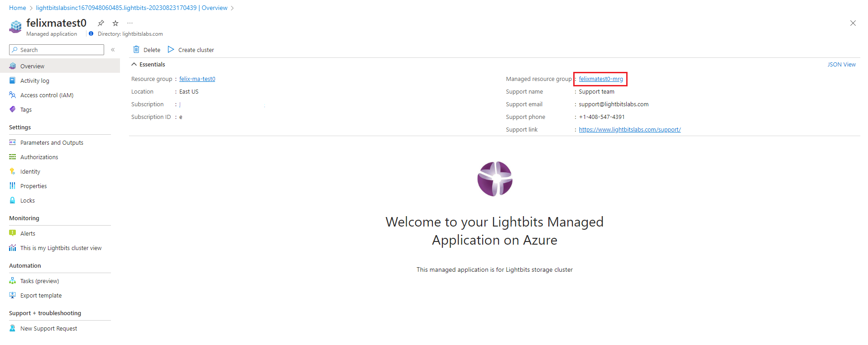Click the support@lightbitslabs.com email text

click(614, 104)
